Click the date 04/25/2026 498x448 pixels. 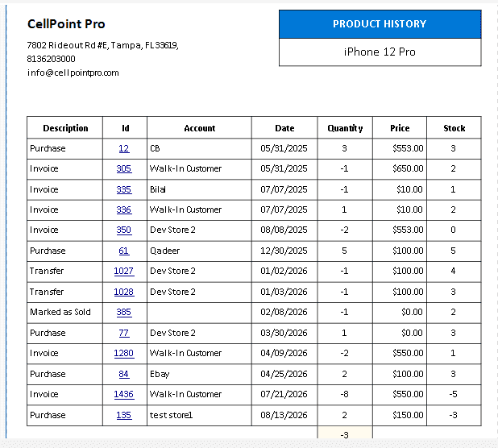[x=284, y=374]
